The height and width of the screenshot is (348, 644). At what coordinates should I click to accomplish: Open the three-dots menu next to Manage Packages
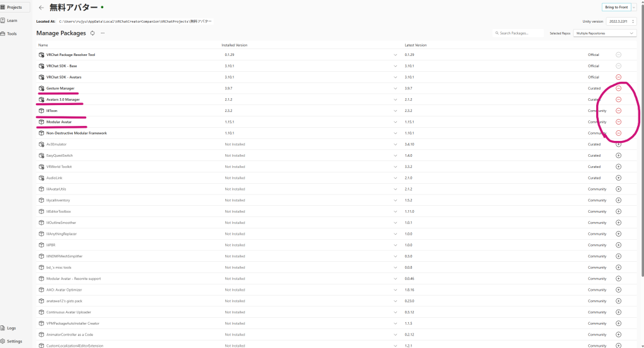pyautogui.click(x=103, y=33)
